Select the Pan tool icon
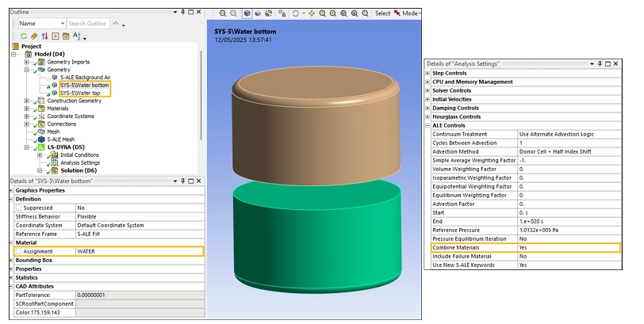Viewport: 644px width, 324px height. point(312,13)
